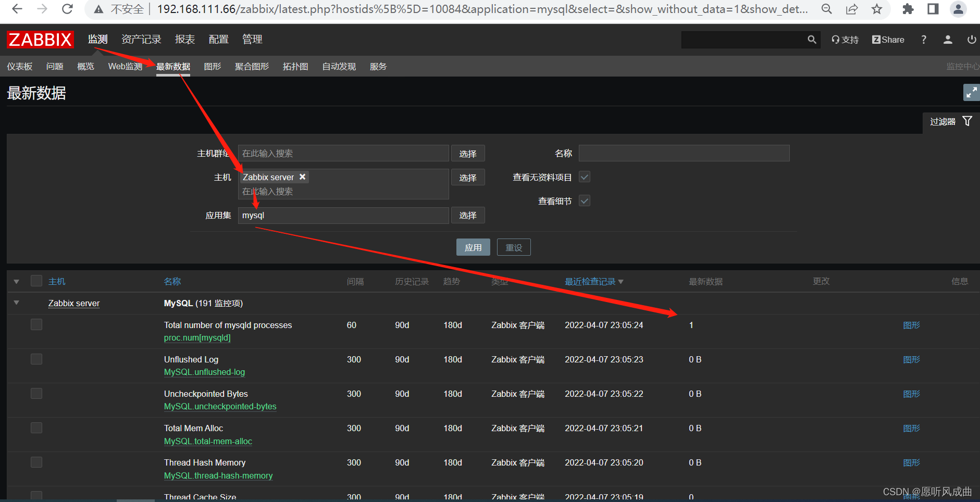
Task: Open the browser extensions puzzle icon
Action: click(x=908, y=9)
